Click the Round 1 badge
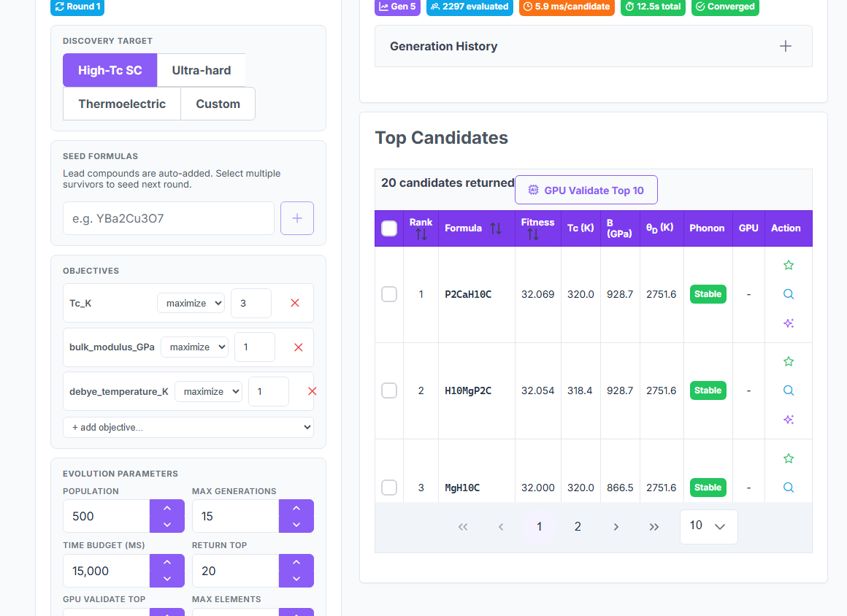The height and width of the screenshot is (616, 847). click(x=77, y=7)
